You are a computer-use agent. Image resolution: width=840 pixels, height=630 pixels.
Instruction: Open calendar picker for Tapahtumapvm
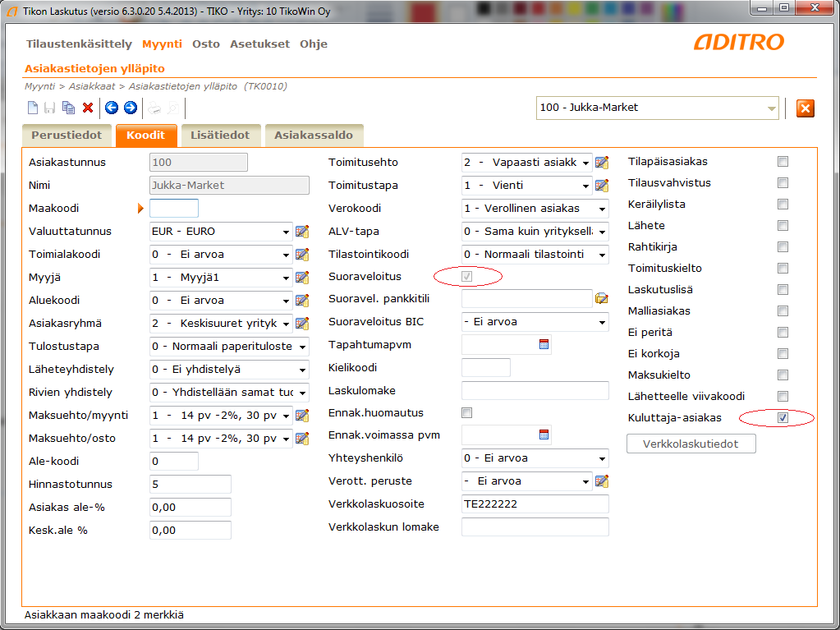pos(544,344)
